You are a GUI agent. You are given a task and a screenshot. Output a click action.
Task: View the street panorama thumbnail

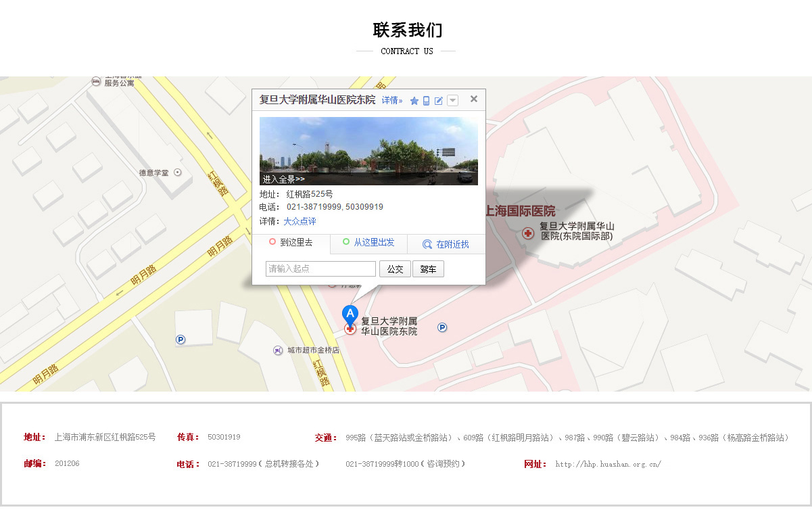(368, 151)
